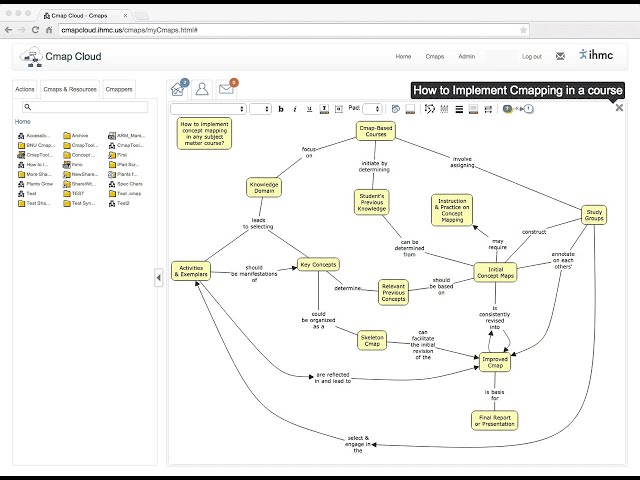Open the font size dropdown
Image resolution: width=640 pixels, height=480 pixels.
pos(260,109)
